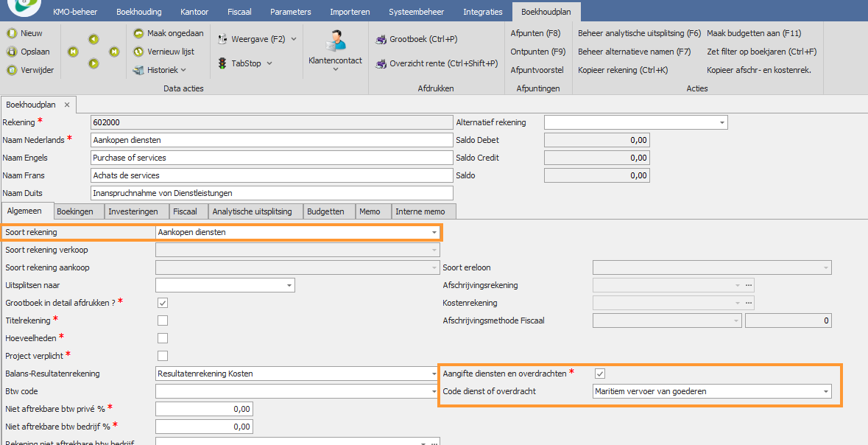Print Grootboek using its printer icon
Viewport: 868px width, 445px height.
(x=381, y=39)
